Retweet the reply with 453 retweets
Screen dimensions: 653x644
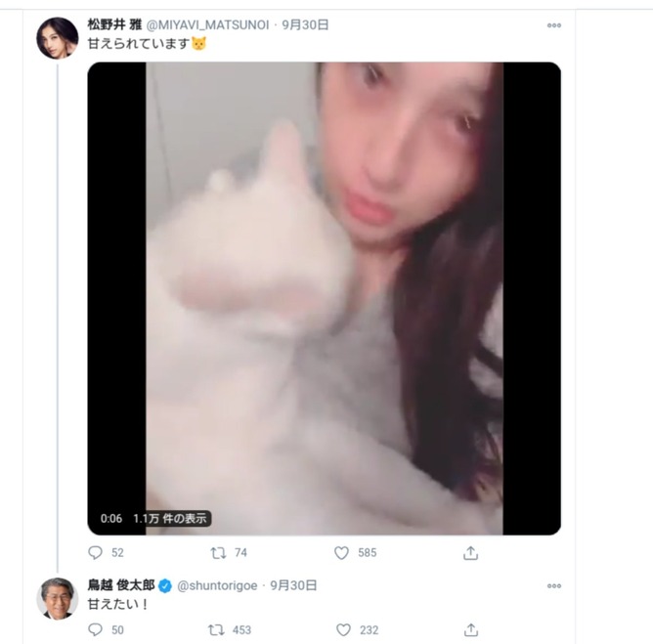[216, 630]
